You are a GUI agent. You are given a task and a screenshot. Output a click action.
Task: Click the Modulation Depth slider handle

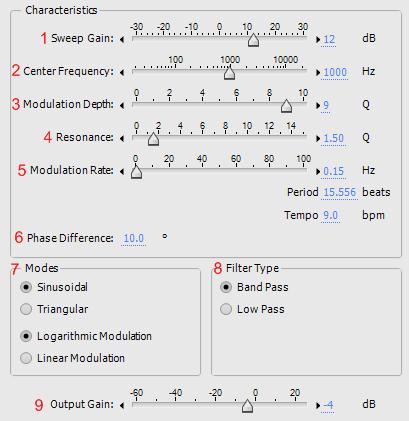pyautogui.click(x=286, y=106)
